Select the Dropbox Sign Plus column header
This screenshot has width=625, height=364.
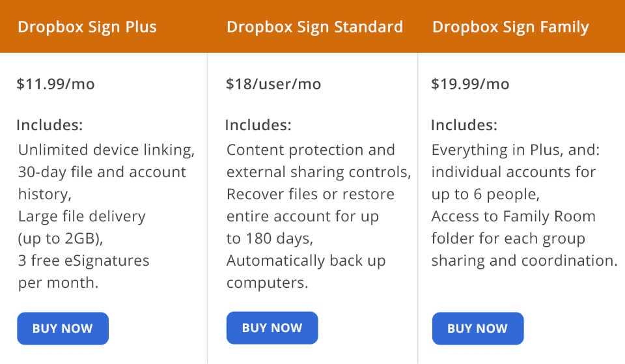pos(87,27)
